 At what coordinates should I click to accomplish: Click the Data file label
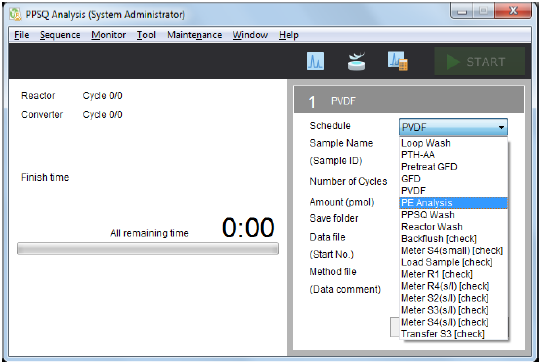coord(327,237)
